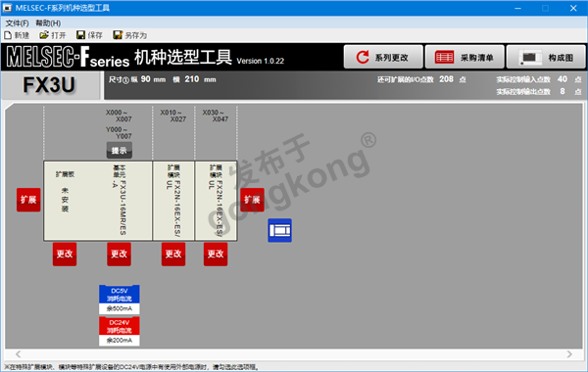This screenshot has width=588, height=372.
Task: Click 更改 under the X010~X027 module
Action: [173, 254]
